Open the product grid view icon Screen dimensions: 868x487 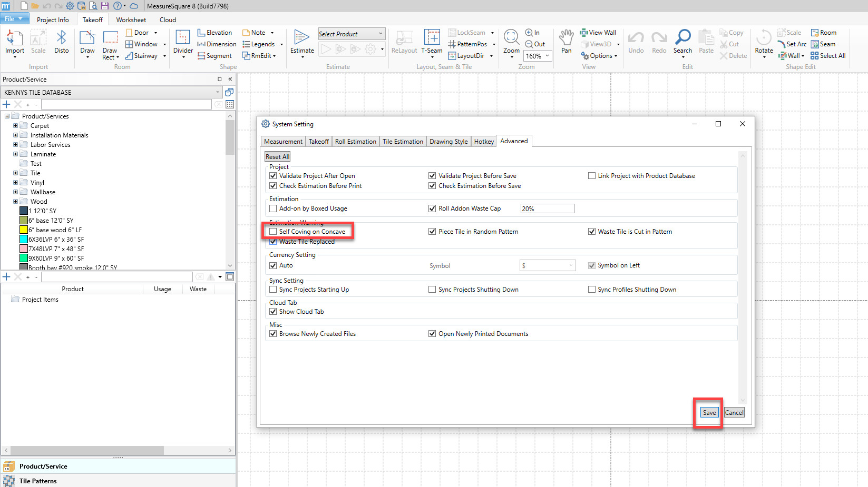(x=230, y=104)
